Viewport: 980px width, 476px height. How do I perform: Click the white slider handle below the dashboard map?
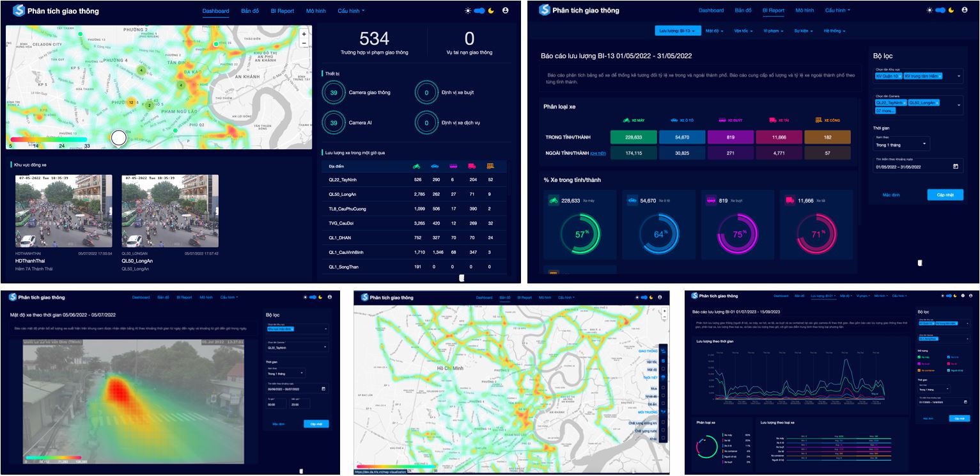tap(118, 138)
